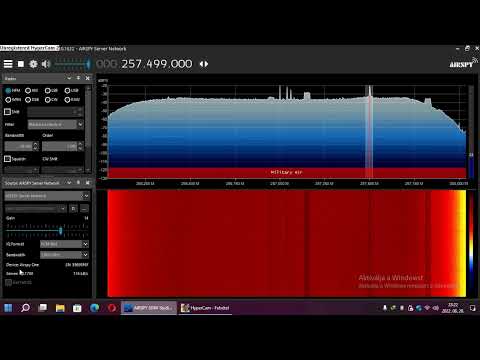Image resolution: width=480 pixels, height=360 pixels.
Task: Open the notification center icon
Action: [473, 308]
